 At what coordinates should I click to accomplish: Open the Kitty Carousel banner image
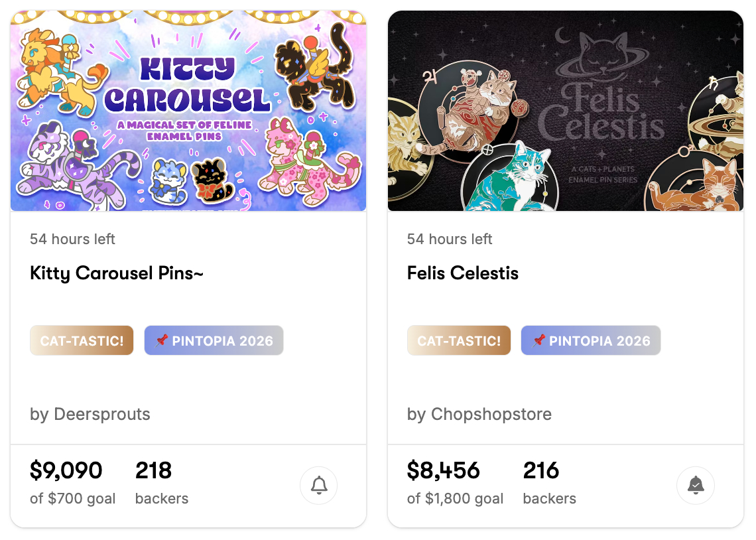click(188, 111)
